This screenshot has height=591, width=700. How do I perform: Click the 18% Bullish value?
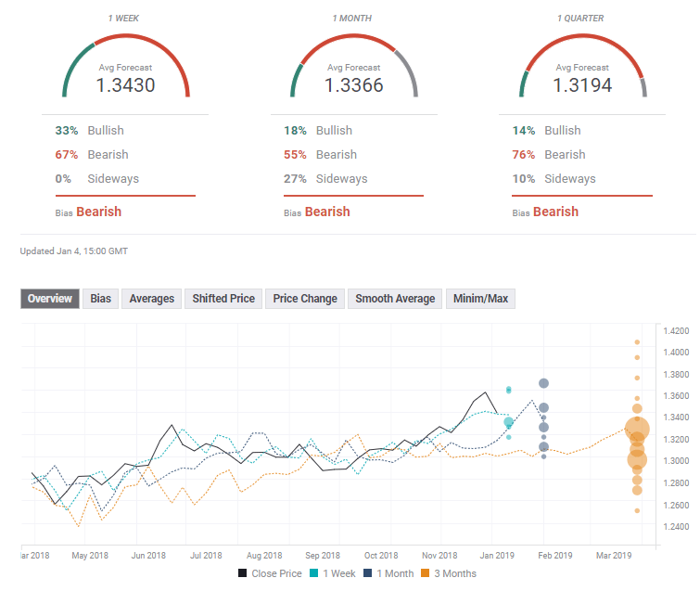[295, 131]
